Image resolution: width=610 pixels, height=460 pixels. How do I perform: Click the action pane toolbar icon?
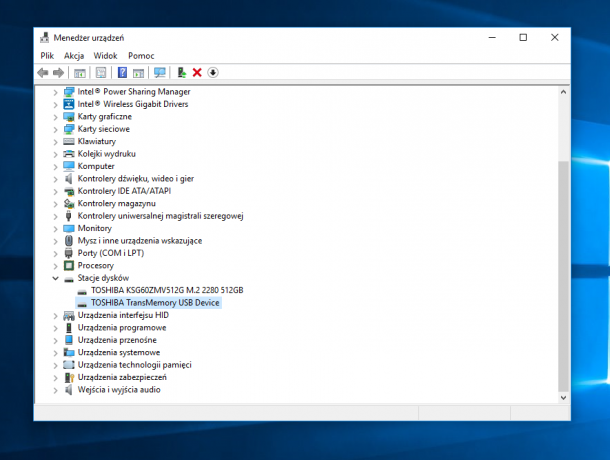pyautogui.click(x=138, y=73)
